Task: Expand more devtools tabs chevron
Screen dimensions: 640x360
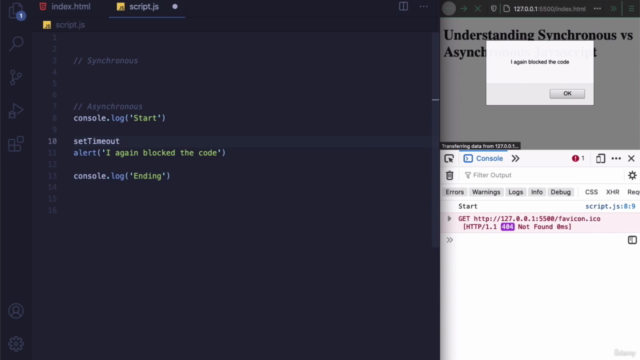Action: 516,158
